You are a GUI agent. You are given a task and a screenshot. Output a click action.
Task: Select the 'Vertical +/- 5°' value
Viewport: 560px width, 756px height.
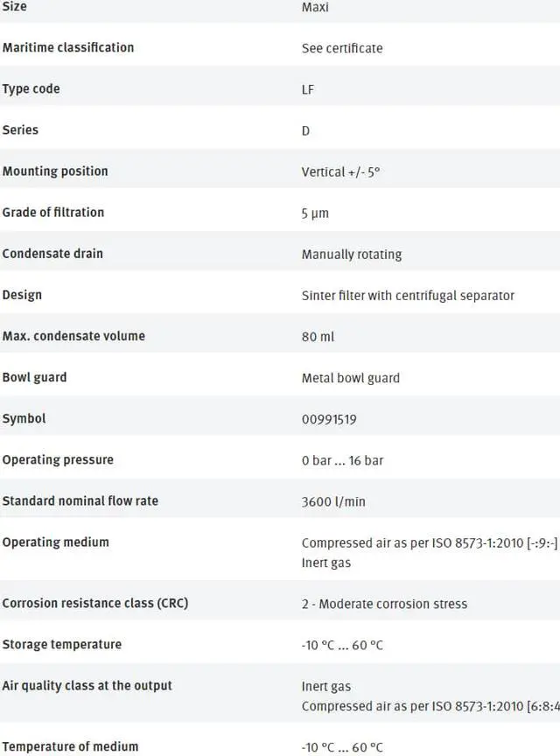(340, 171)
